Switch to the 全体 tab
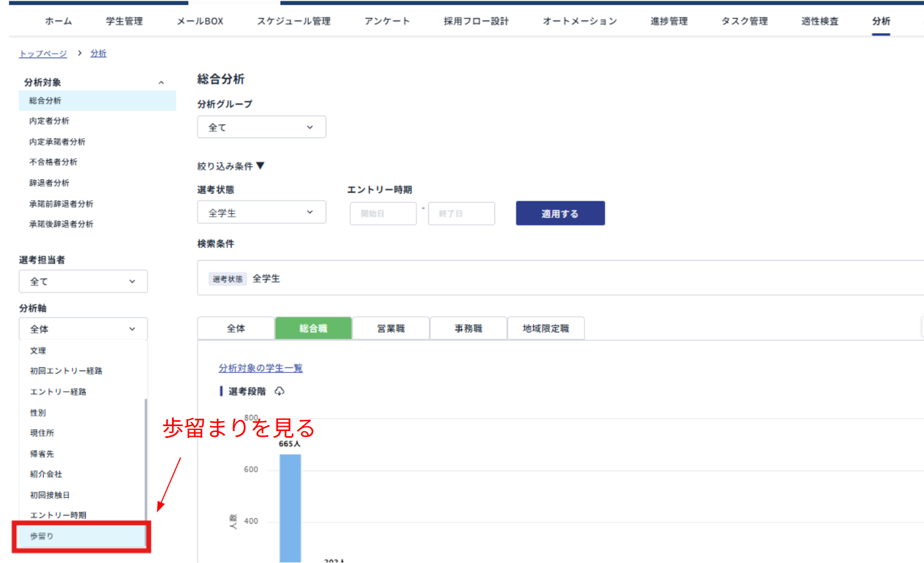Image resolution: width=924 pixels, height=563 pixels. coord(236,327)
